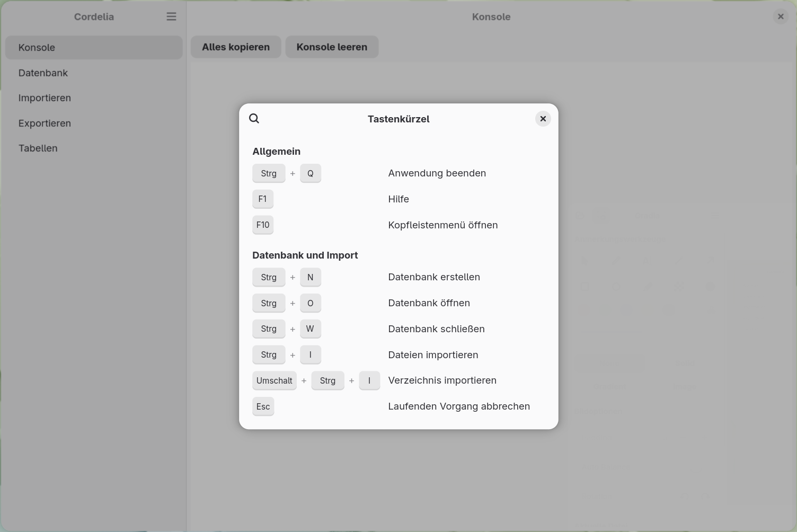Click the O keycap for Datenbank öffnen
This screenshot has height=532, width=797.
(x=311, y=303)
